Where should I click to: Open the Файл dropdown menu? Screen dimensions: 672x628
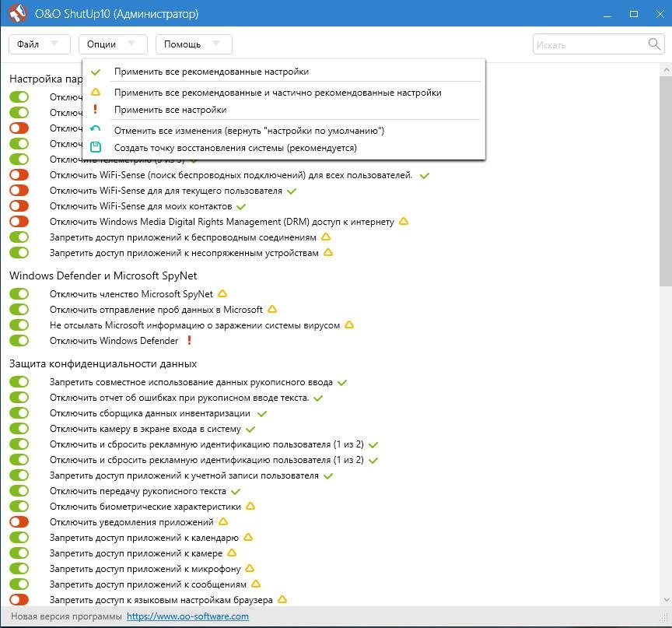40,44
